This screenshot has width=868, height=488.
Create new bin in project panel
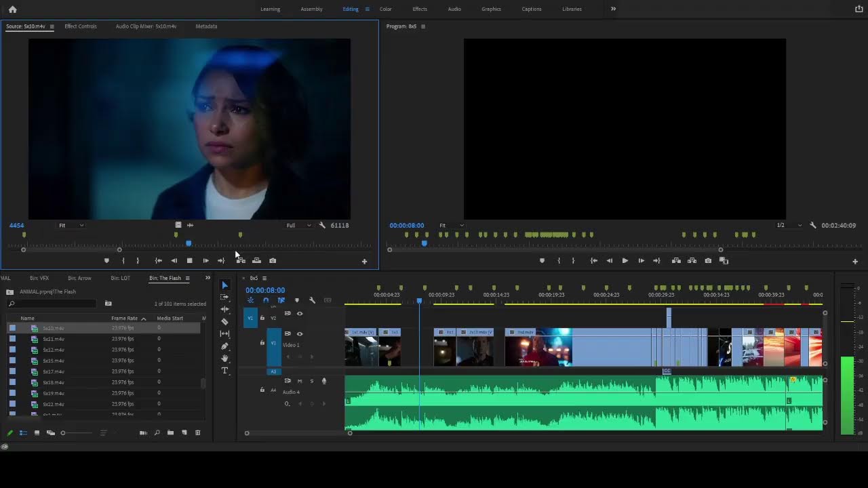[170, 432]
